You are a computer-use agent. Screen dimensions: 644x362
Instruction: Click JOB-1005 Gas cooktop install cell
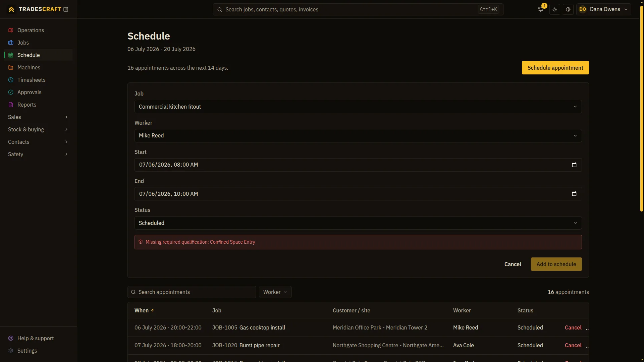click(249, 327)
